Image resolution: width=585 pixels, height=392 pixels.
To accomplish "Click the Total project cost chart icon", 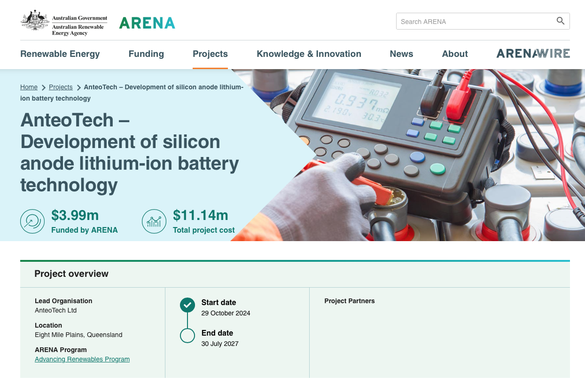I will click(x=154, y=221).
